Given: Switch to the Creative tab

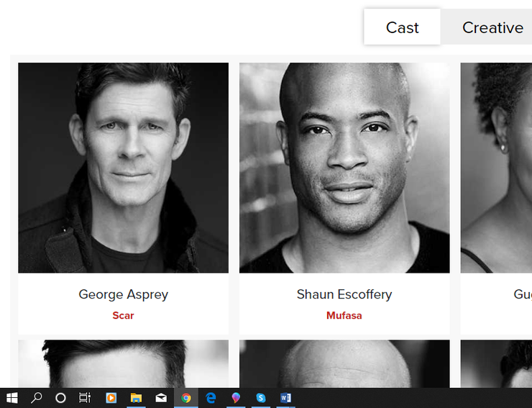Looking at the screenshot, I should (x=492, y=27).
